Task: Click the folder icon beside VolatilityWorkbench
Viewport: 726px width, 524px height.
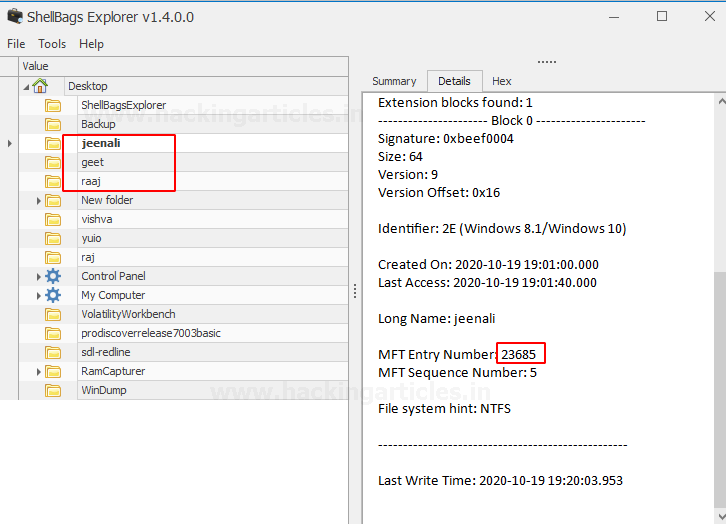Action: 53,314
